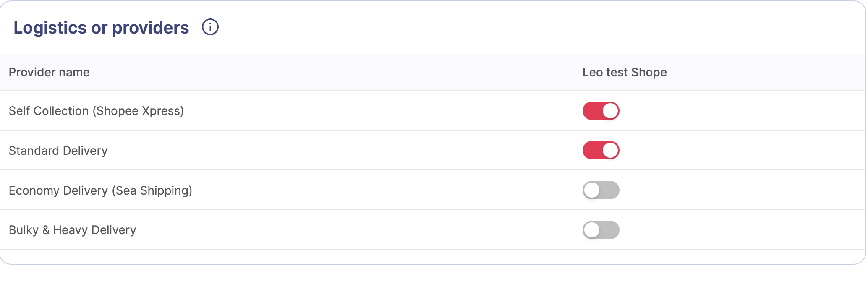The width and height of the screenshot is (868, 292).
Task: Click the "(Sea Shipping)" text in parentheses
Action: click(152, 190)
